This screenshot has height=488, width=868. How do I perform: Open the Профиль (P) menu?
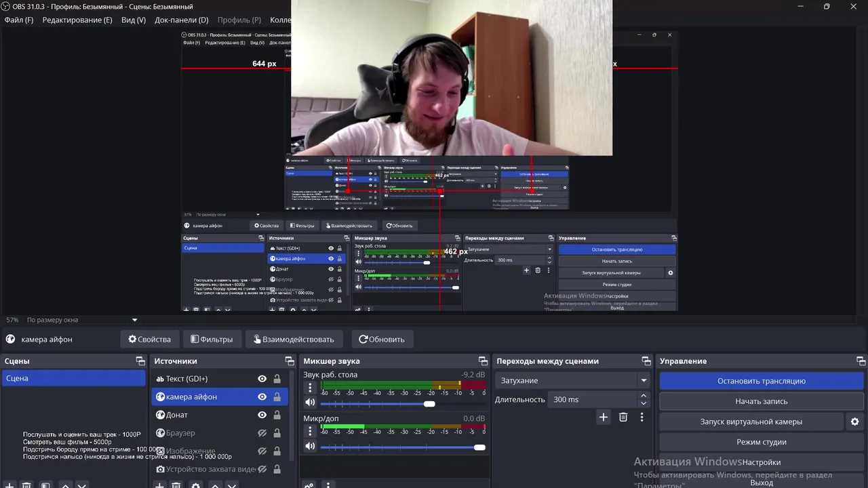[x=239, y=20]
